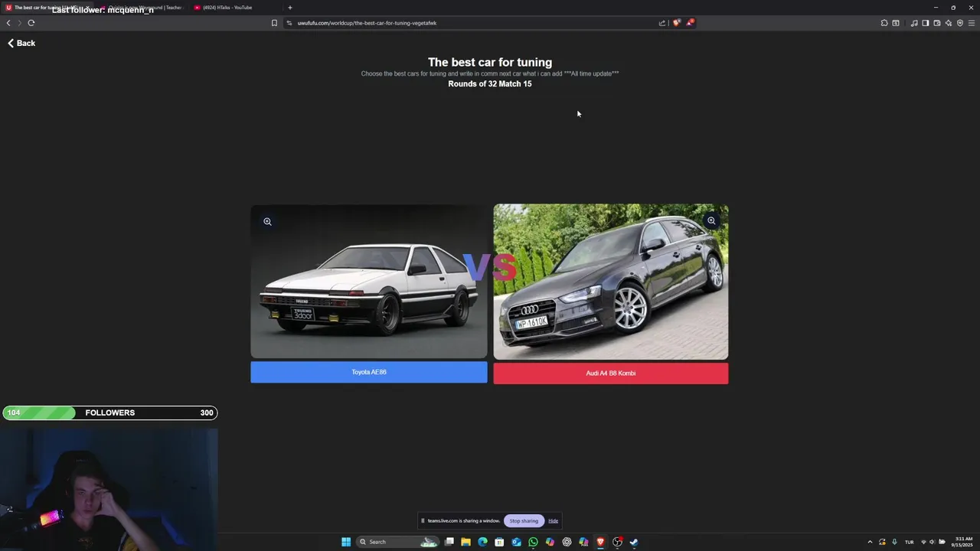Image resolution: width=980 pixels, height=551 pixels.
Task: Click the Toyota AE86 car picture
Action: click(369, 282)
